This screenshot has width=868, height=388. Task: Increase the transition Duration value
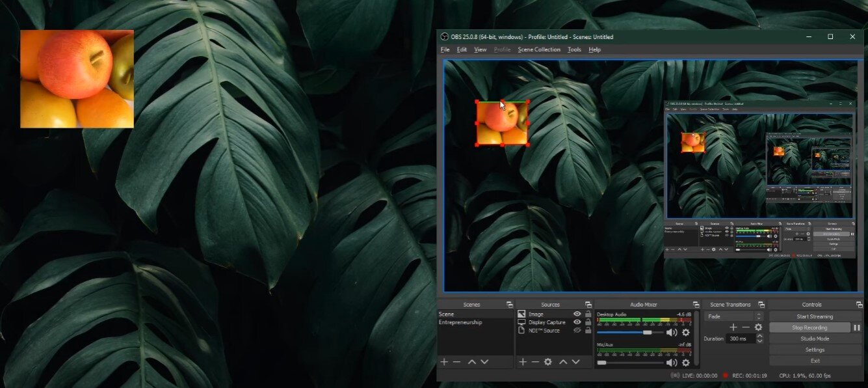759,336
